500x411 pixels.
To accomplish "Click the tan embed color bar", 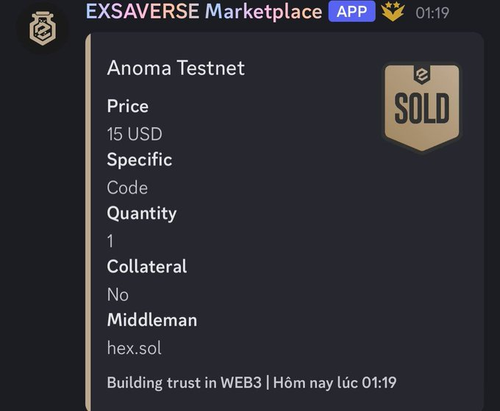I will pyautogui.click(x=88, y=222).
